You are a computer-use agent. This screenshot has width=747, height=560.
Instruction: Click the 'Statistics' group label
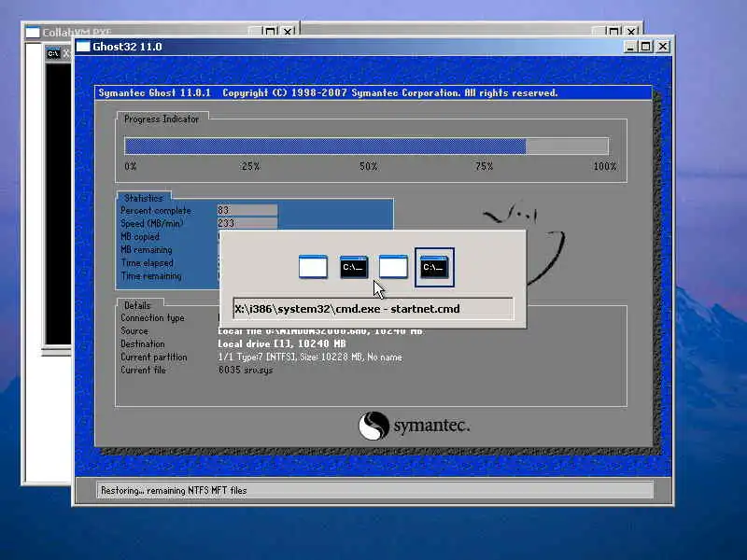[x=144, y=198]
